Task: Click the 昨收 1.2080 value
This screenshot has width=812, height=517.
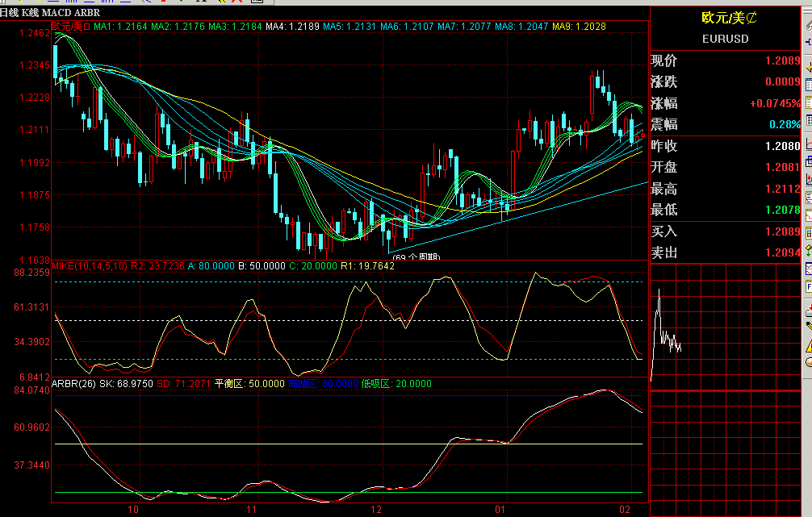Action: [782, 147]
